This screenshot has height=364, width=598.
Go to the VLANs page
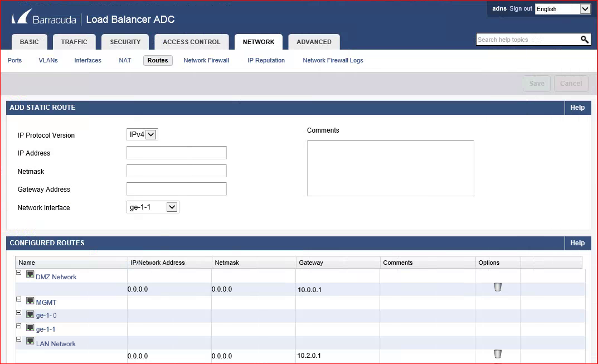[x=48, y=60]
